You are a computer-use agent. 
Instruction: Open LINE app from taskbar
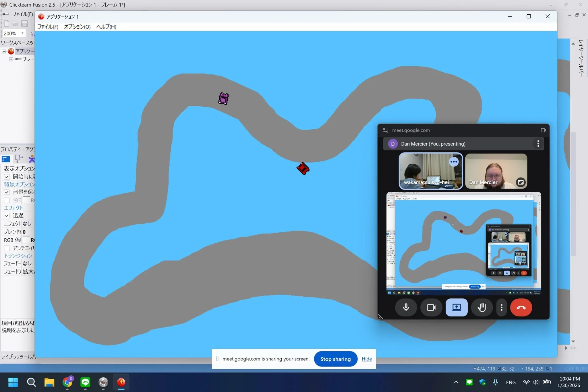pos(85,382)
